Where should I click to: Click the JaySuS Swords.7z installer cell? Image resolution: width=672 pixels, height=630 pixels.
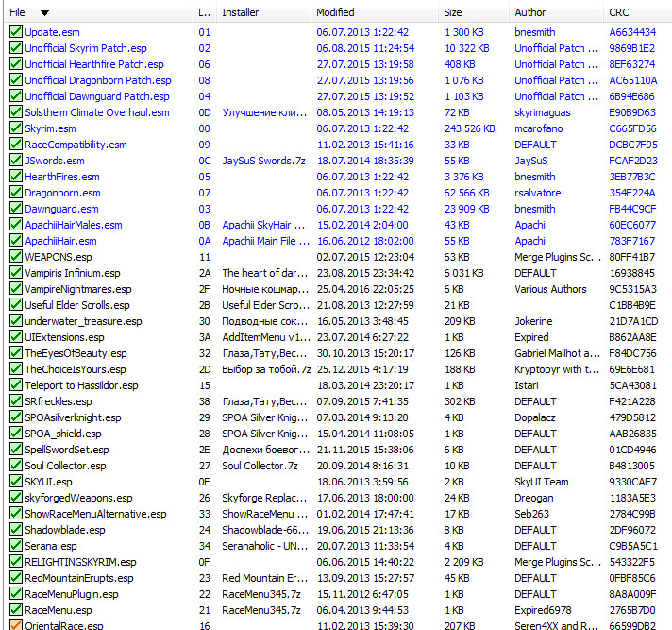coord(263,161)
